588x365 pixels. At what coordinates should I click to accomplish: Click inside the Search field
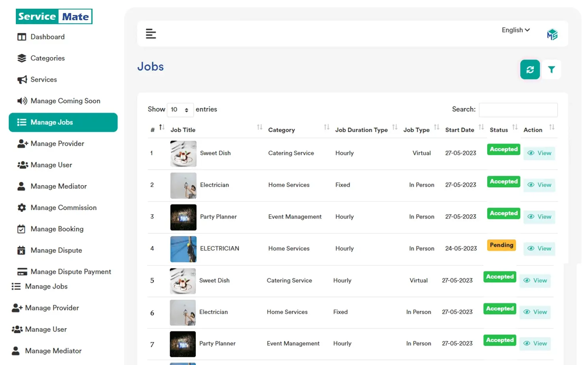coord(518,110)
